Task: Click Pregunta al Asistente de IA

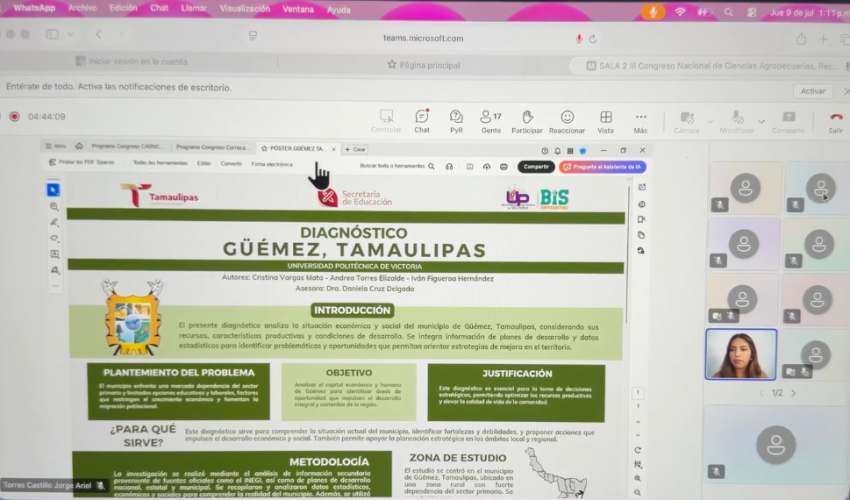Action: 602,167
